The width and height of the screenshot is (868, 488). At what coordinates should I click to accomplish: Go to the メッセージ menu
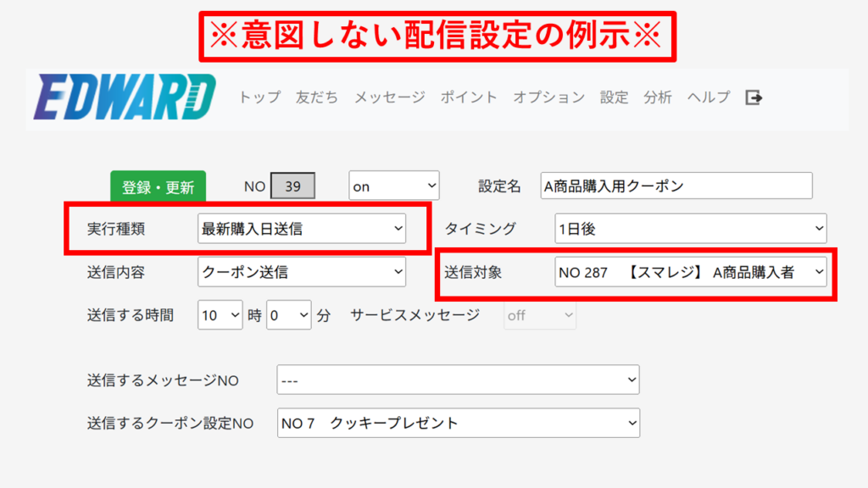(389, 97)
